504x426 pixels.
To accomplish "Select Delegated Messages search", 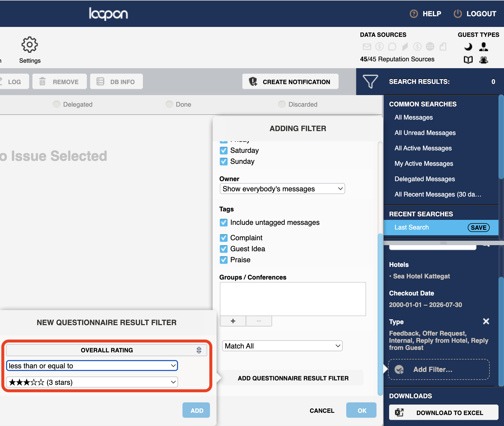I will pyautogui.click(x=425, y=179).
